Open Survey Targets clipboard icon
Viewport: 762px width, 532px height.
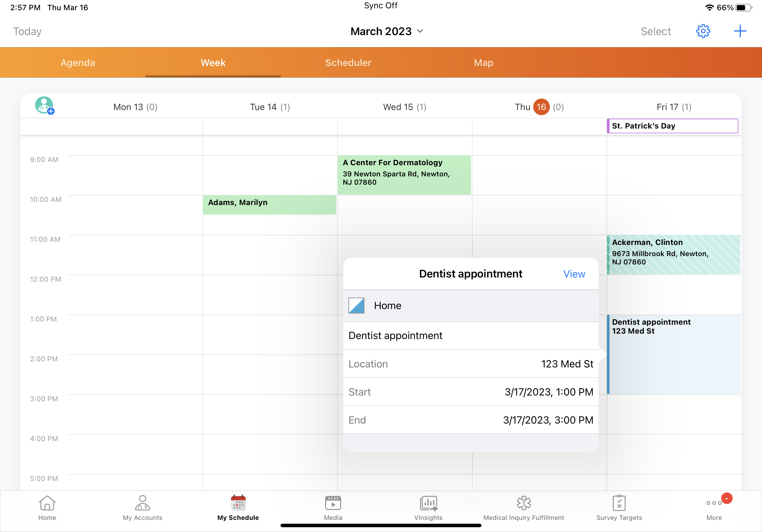619,508
